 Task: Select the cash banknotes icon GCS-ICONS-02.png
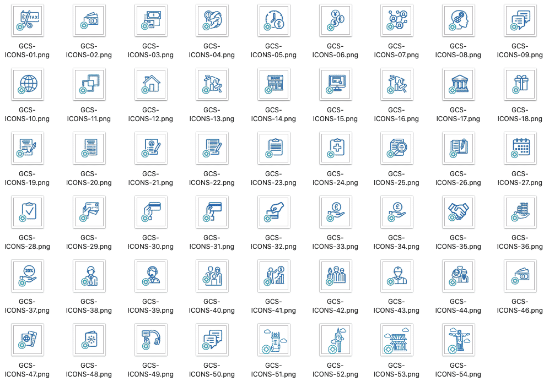[89, 20]
